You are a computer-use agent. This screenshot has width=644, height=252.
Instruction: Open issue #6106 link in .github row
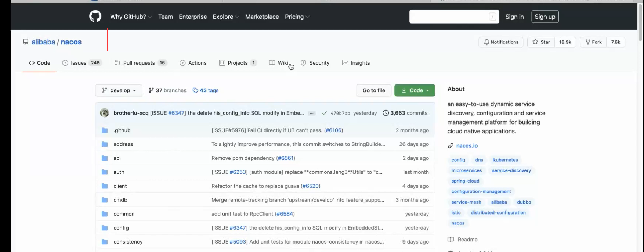click(x=333, y=130)
